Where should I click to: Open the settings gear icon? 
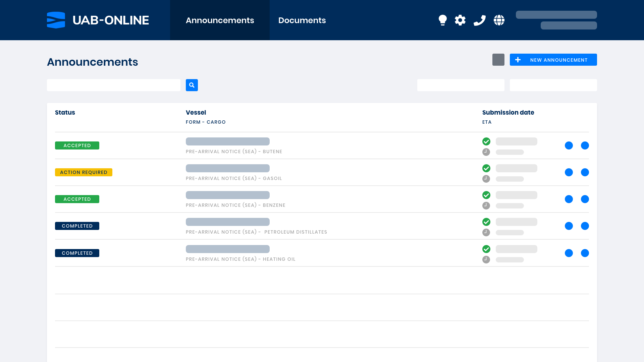coord(460,20)
